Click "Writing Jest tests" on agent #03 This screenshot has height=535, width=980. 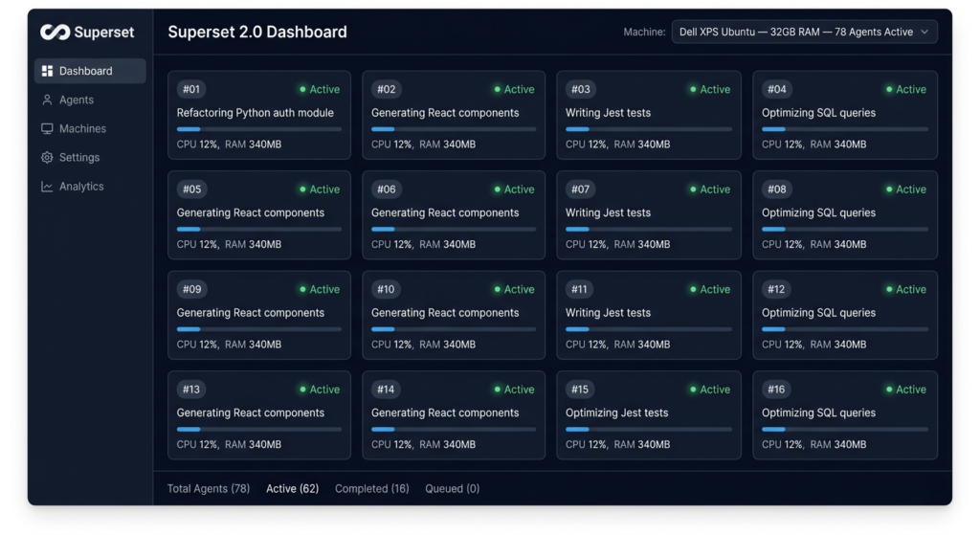[608, 113]
